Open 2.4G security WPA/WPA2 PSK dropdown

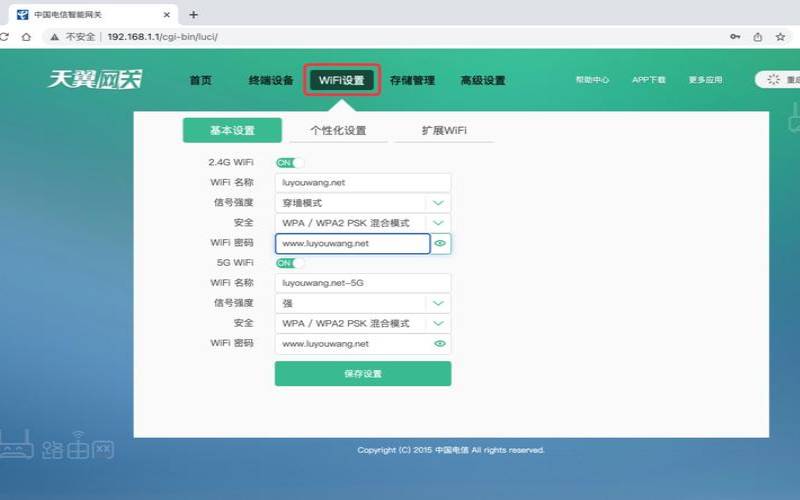coord(363,223)
